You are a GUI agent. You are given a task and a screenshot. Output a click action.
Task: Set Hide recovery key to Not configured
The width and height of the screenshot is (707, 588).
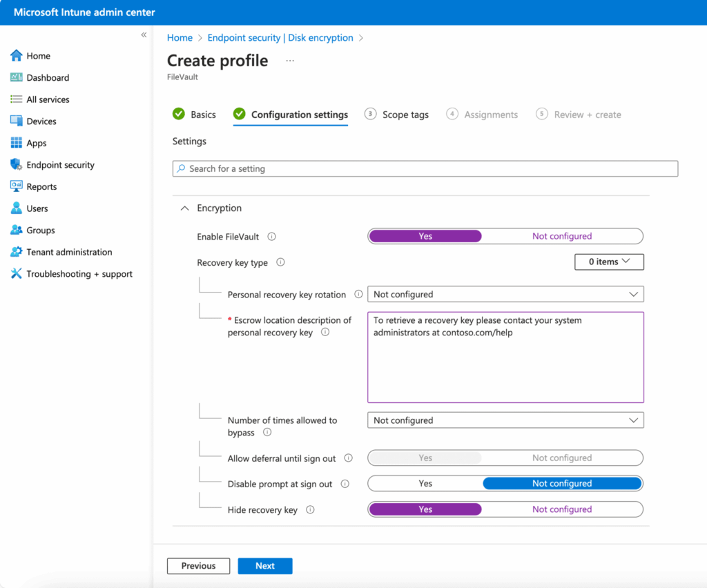(561, 509)
